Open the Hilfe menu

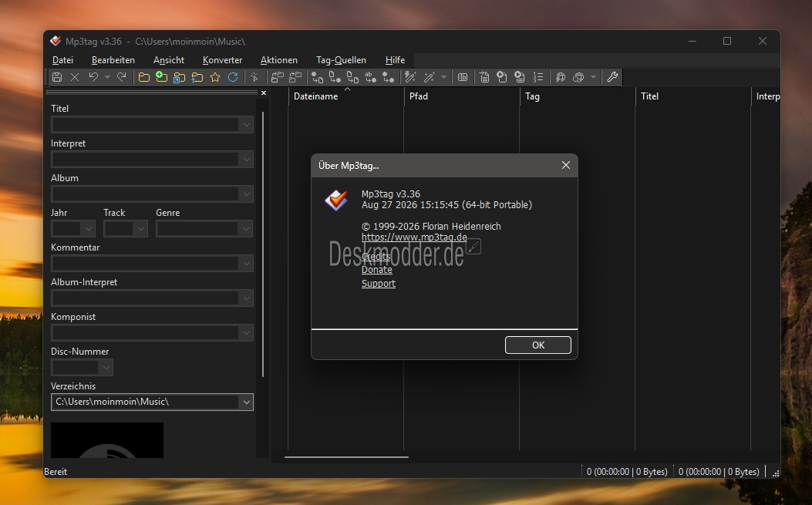pyautogui.click(x=395, y=60)
